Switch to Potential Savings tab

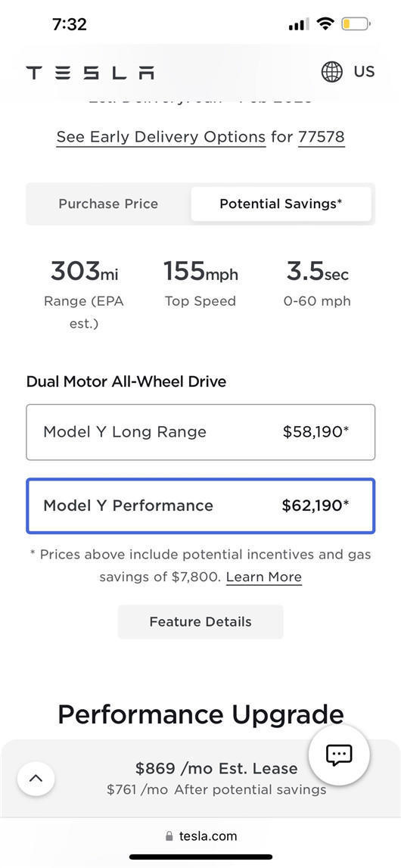[281, 204]
